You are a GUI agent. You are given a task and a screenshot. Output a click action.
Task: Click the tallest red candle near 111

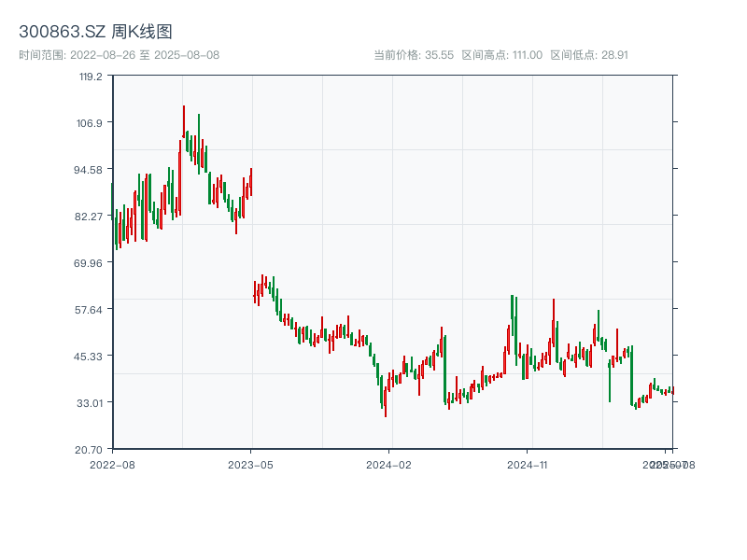(184, 121)
